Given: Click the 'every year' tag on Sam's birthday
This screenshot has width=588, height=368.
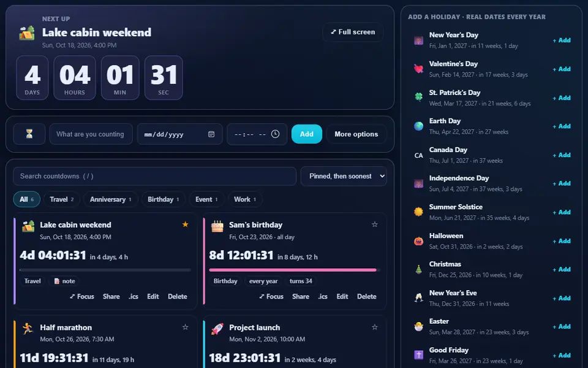Looking at the screenshot, I should [x=263, y=281].
